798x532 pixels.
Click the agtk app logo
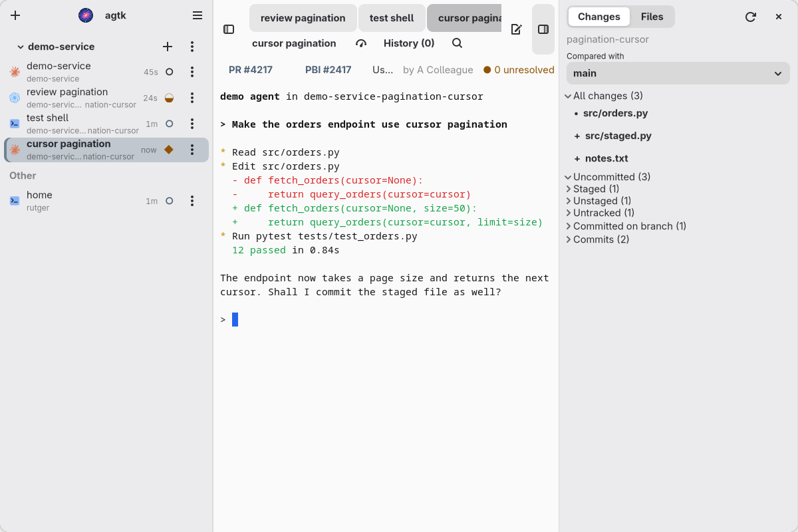[x=86, y=15]
